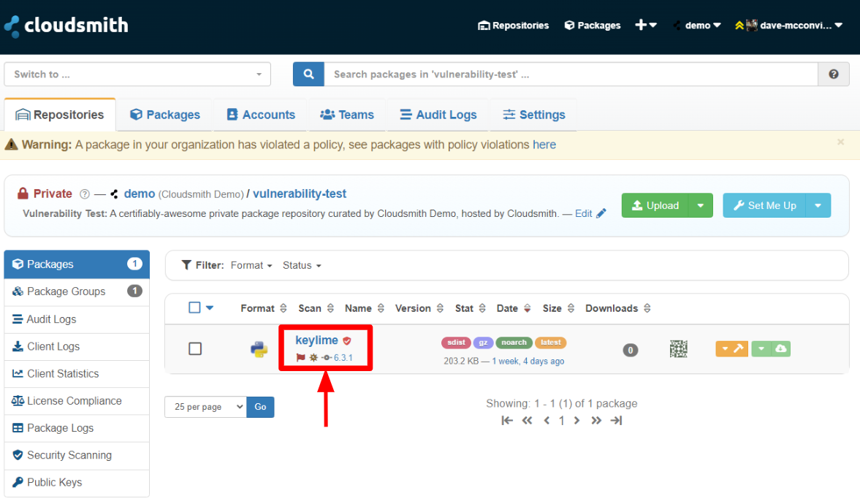Open Audit Logs in the sidebar
The height and width of the screenshot is (504, 860).
[x=77, y=319]
